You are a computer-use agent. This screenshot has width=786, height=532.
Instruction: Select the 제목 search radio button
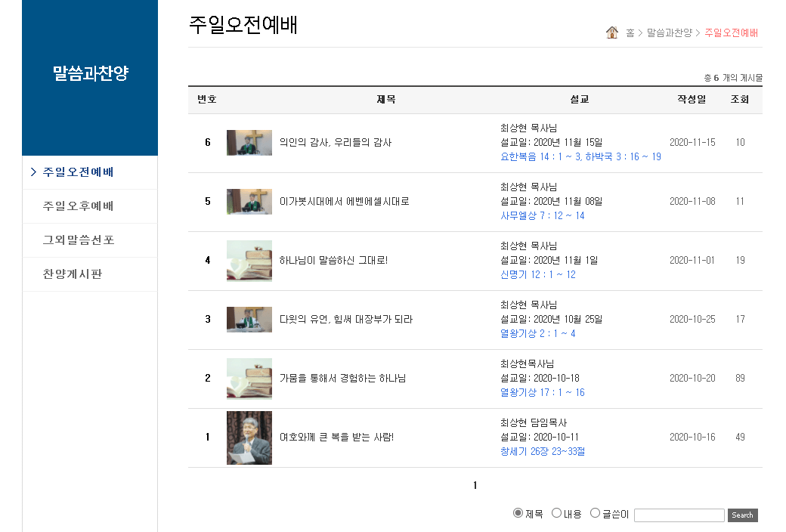click(x=518, y=513)
